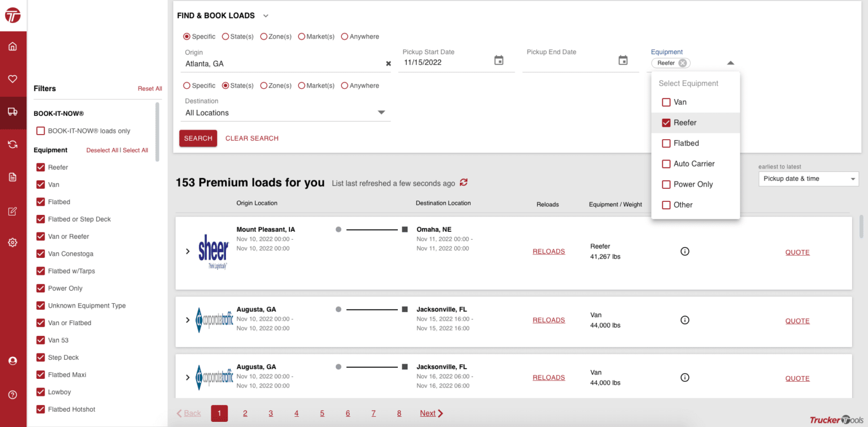Open the Pickup date & time sort dropdown

pos(808,179)
